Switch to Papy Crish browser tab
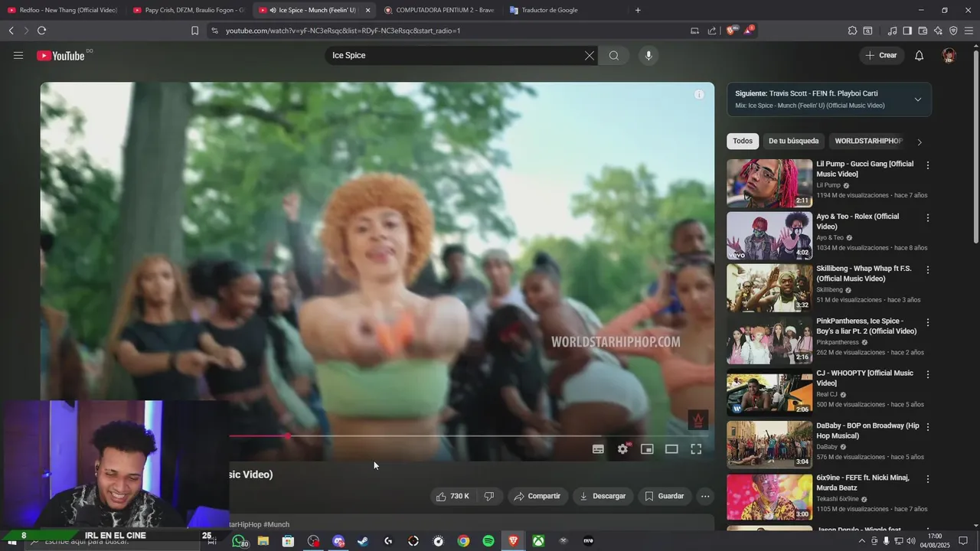This screenshot has width=980, height=551. pos(188,10)
